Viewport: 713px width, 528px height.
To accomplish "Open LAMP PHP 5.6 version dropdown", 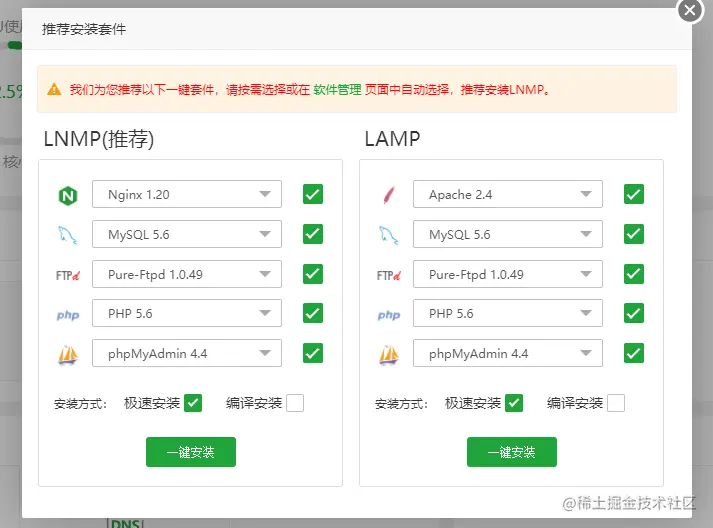I will click(x=508, y=313).
